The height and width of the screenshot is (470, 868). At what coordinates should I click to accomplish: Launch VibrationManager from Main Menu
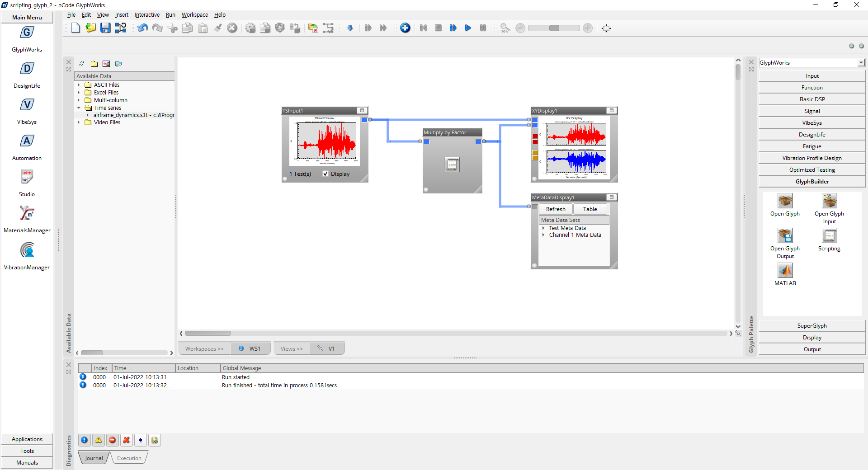[27, 250]
